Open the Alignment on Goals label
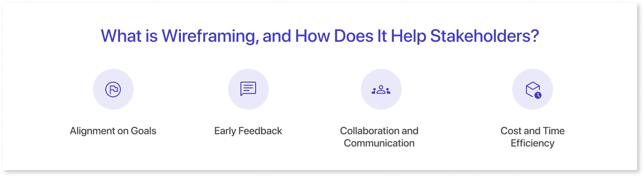Image resolution: width=644 pixels, height=177 pixels. (113, 131)
